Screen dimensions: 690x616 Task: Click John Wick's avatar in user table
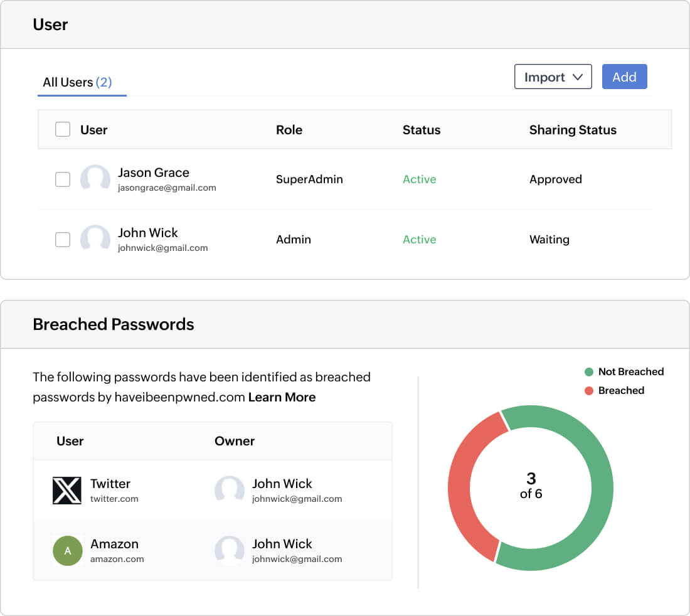(95, 240)
